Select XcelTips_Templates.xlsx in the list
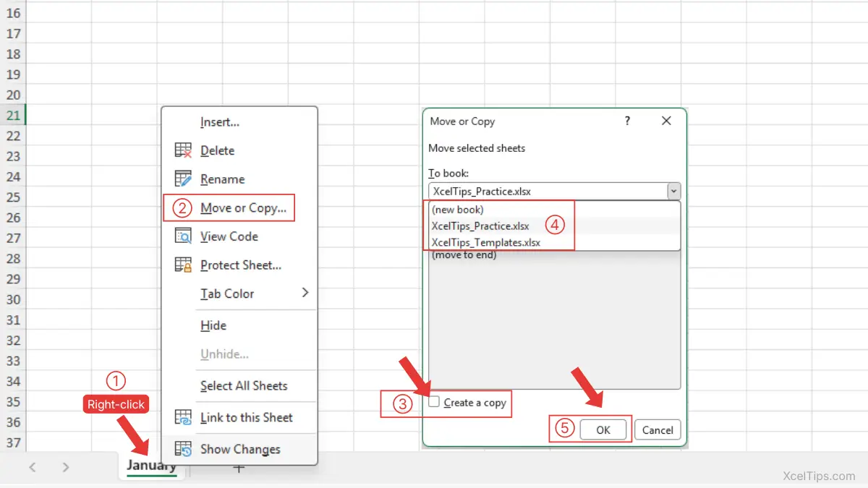The height and width of the screenshot is (488, 868). [485, 243]
